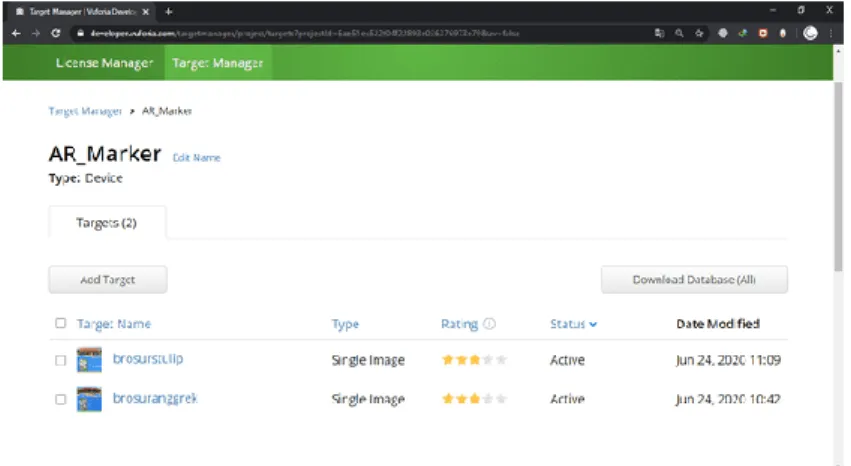851x466 pixels.
Task: Check the brosuranggrek row checkbox
Action: tap(60, 399)
